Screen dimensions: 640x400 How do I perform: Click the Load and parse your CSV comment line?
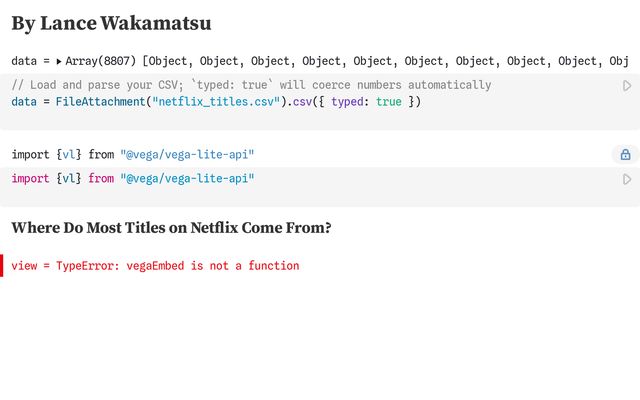click(251, 85)
